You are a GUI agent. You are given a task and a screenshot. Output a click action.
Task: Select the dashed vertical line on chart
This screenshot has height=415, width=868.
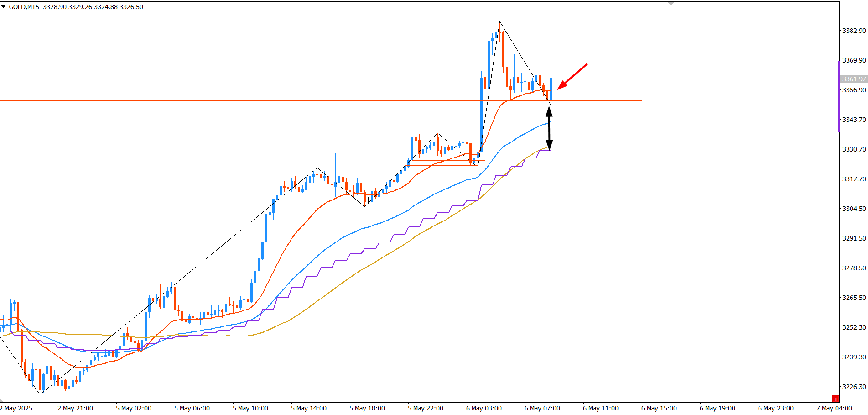[x=551, y=201]
